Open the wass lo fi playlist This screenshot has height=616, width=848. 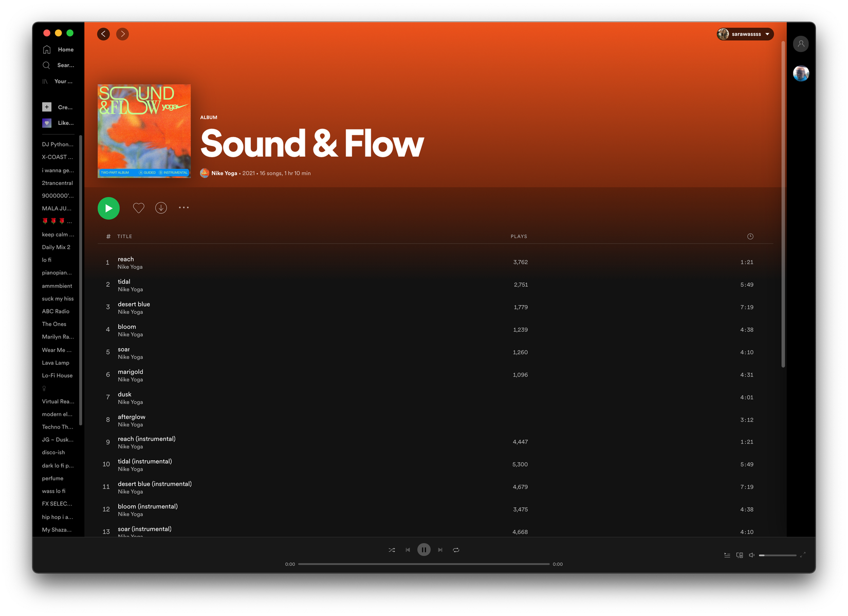click(x=54, y=491)
